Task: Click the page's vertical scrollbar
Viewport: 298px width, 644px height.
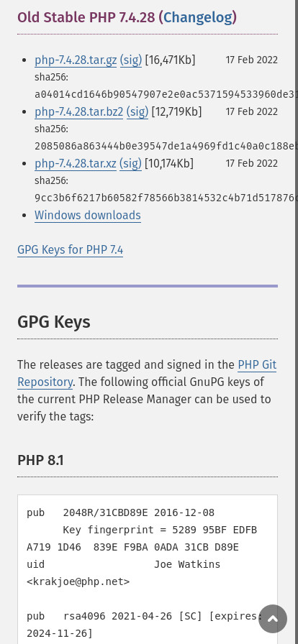Action: (297, 322)
